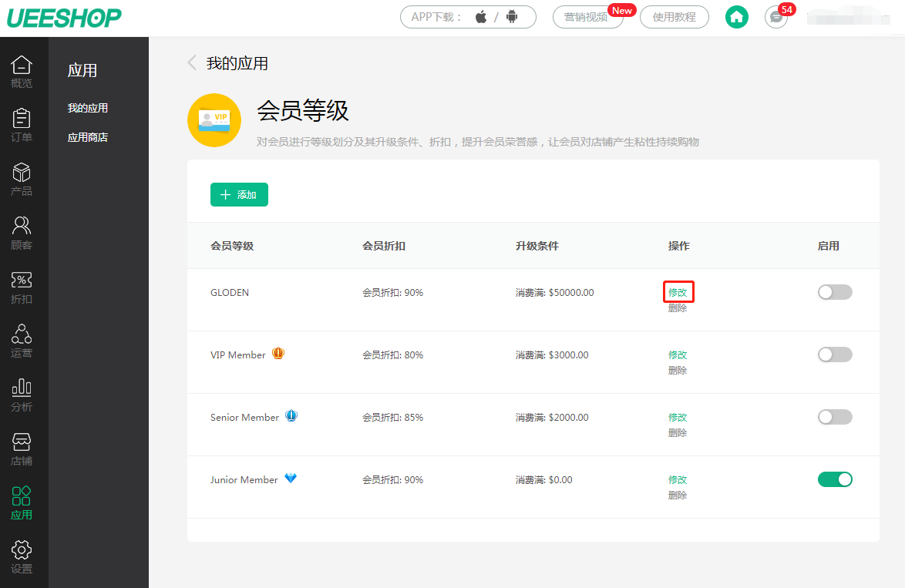Click the UEESHOP logo
905x588 pixels.
[64, 18]
